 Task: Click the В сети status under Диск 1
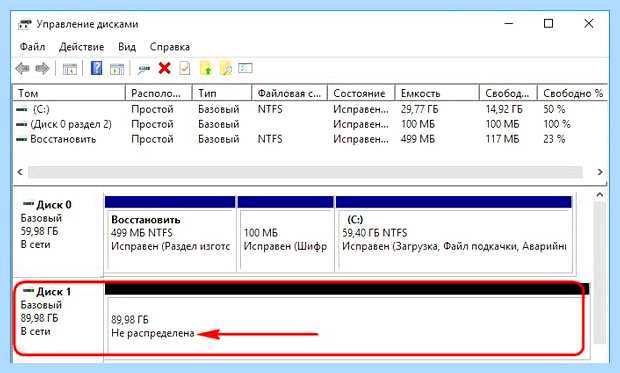[35, 331]
